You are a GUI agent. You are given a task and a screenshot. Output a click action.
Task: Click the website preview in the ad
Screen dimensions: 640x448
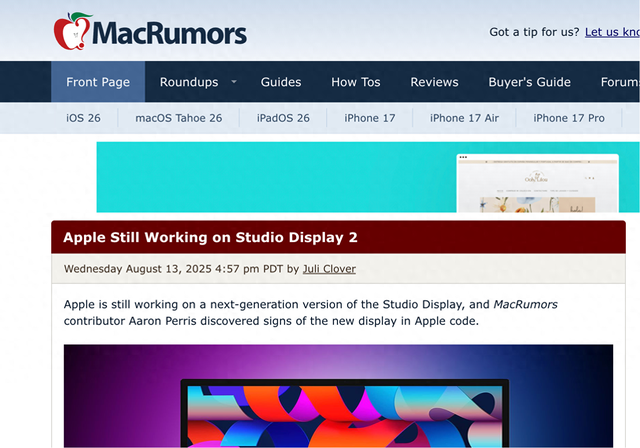point(538,183)
